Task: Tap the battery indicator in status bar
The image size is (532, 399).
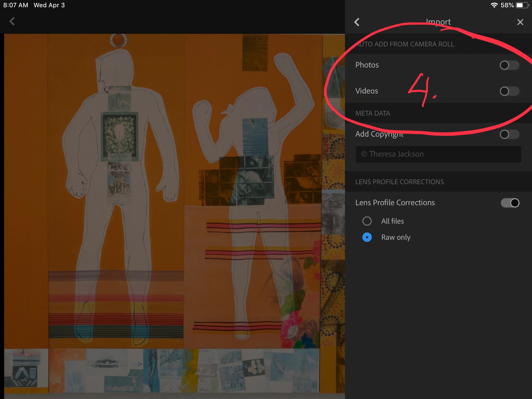Action: pyautogui.click(x=522, y=5)
